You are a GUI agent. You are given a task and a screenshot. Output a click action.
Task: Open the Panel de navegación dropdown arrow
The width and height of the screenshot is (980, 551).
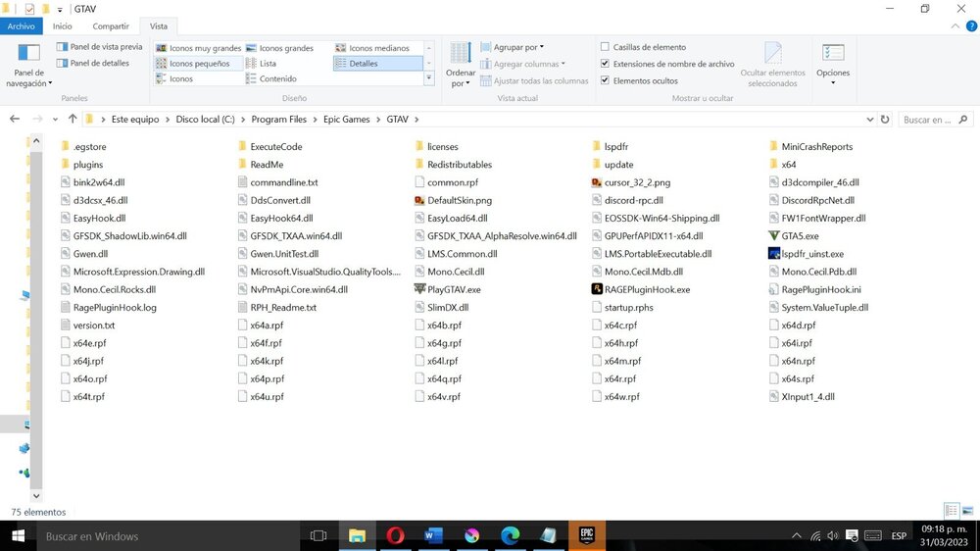pyautogui.click(x=50, y=83)
